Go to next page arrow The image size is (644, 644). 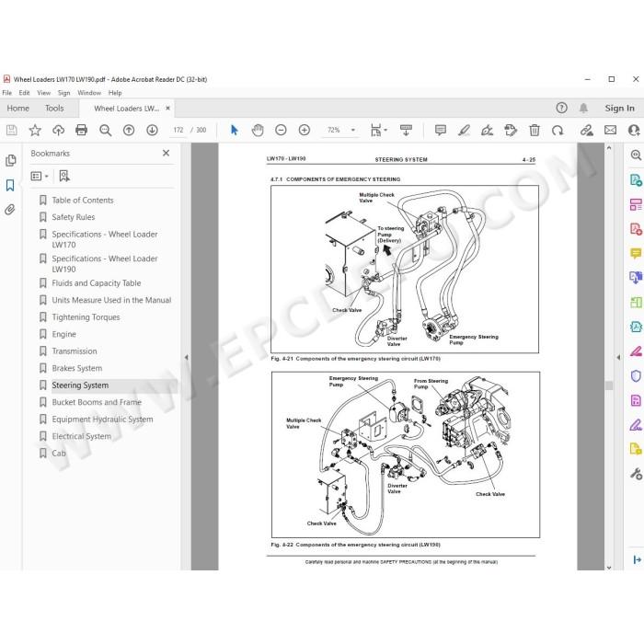(x=152, y=131)
